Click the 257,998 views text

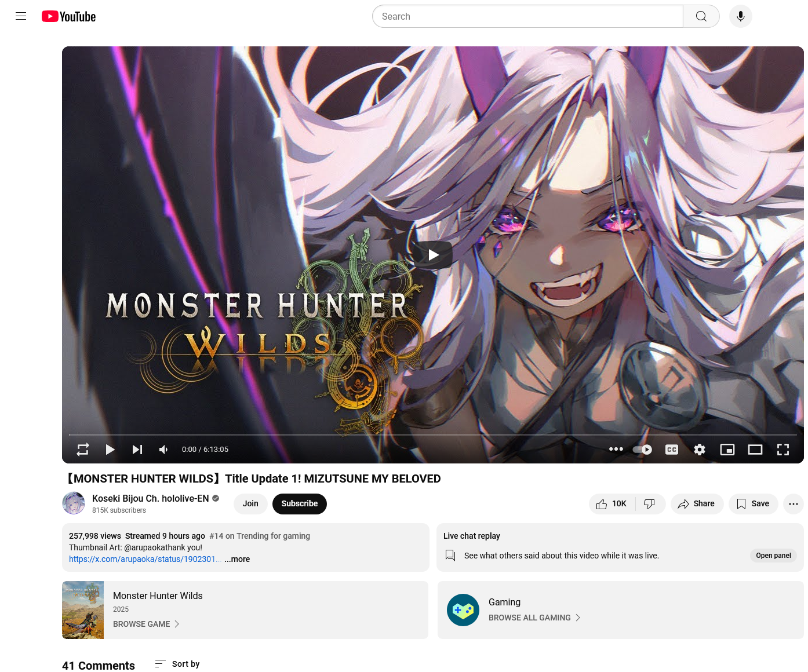95,536
